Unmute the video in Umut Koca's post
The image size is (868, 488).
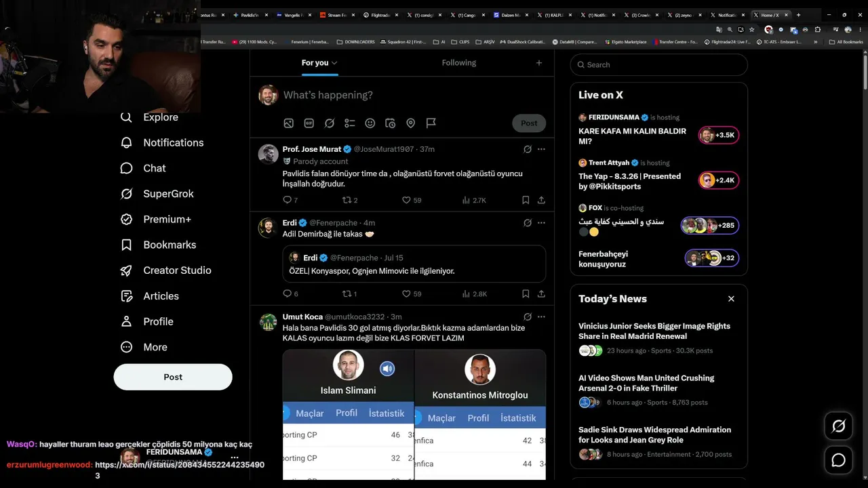(387, 369)
